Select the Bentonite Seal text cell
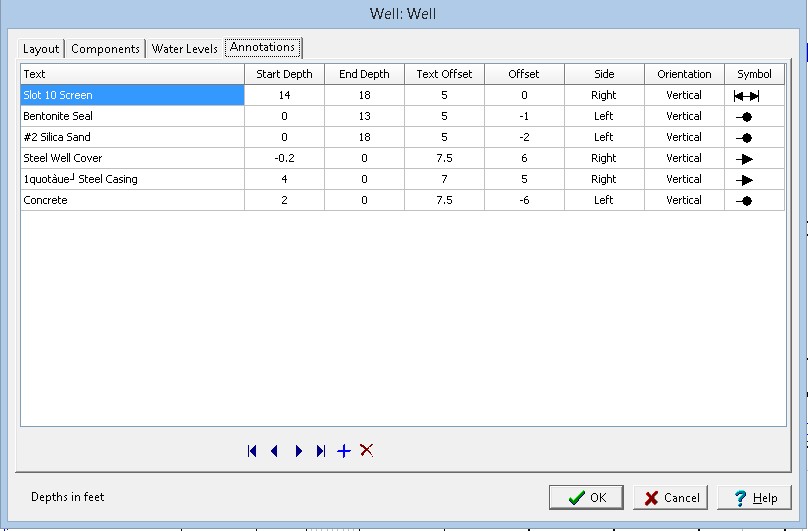This screenshot has width=808, height=531. coord(132,117)
